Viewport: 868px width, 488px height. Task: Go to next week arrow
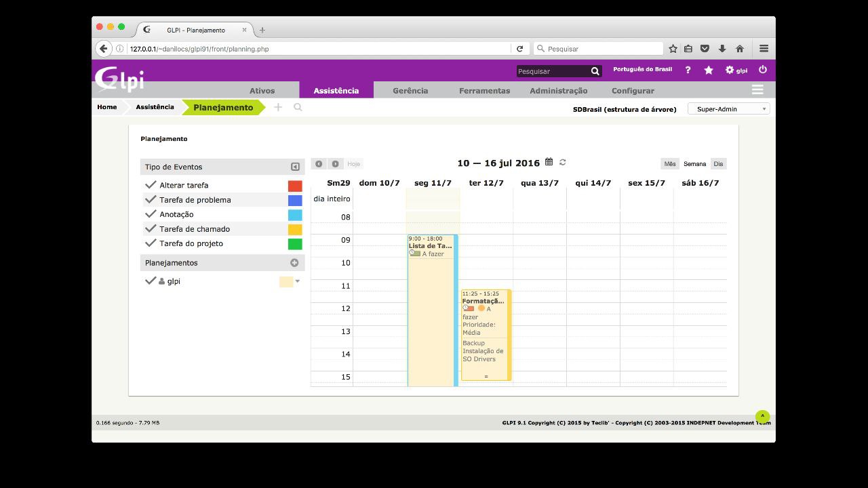[x=335, y=164]
